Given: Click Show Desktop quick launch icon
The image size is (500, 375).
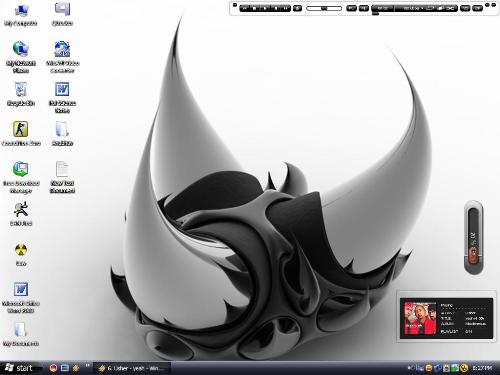Looking at the screenshot, I should pyautogui.click(x=65, y=368).
